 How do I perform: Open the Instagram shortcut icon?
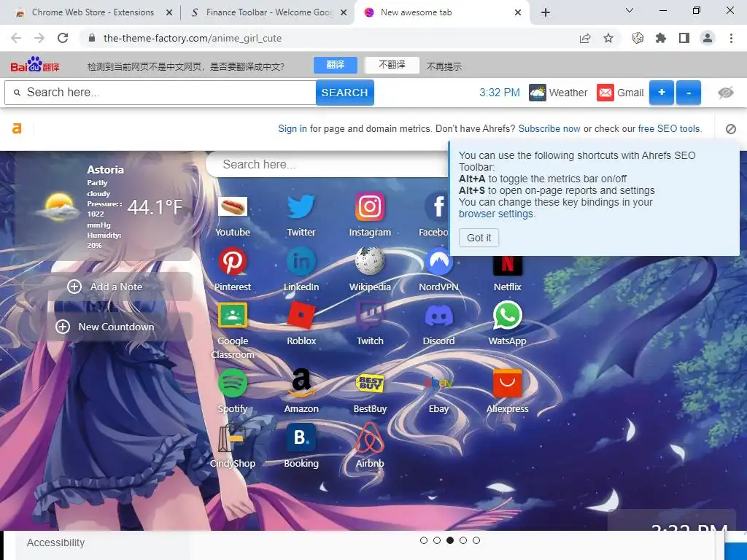[370, 206]
